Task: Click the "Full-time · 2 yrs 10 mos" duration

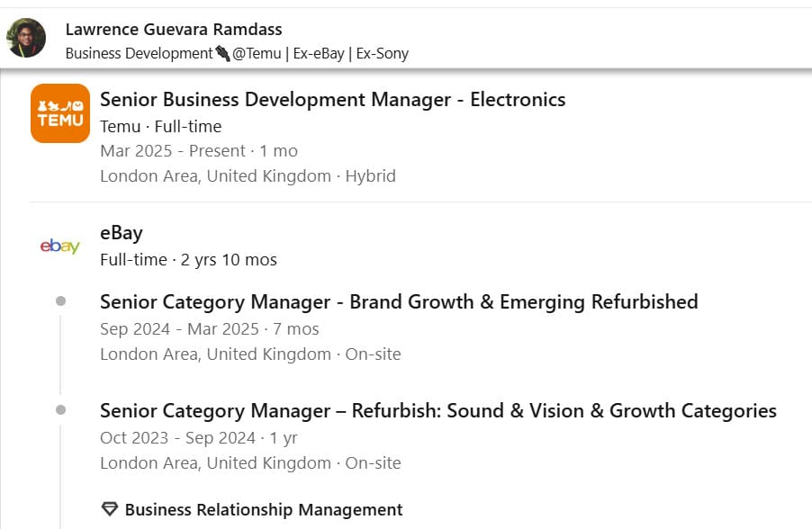Action: coord(188,260)
